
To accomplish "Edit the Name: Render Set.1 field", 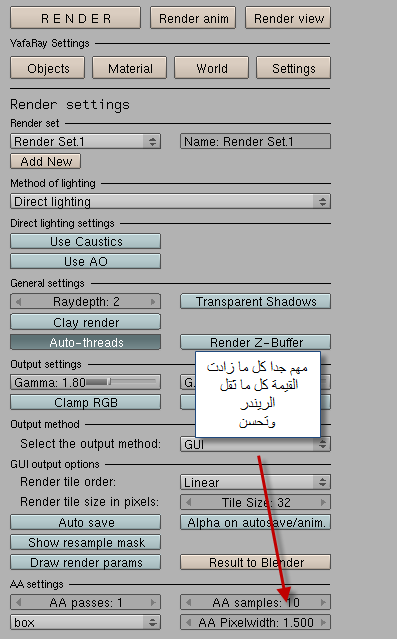I will pos(256,141).
